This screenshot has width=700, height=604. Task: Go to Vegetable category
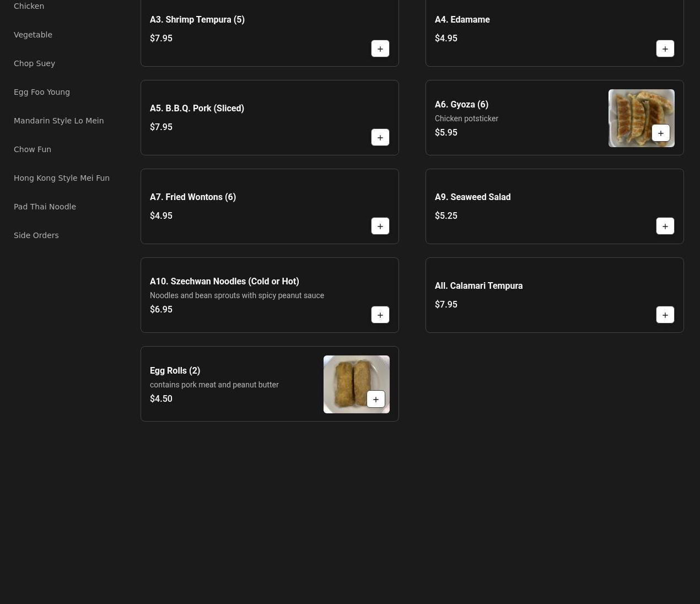(x=33, y=35)
